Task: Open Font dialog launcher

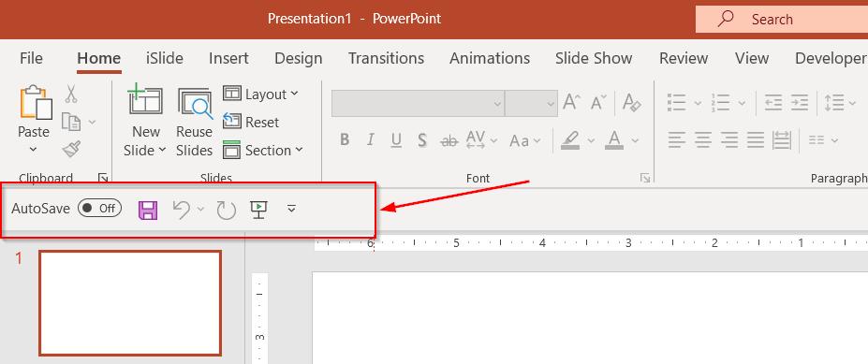Action: pyautogui.click(x=645, y=178)
